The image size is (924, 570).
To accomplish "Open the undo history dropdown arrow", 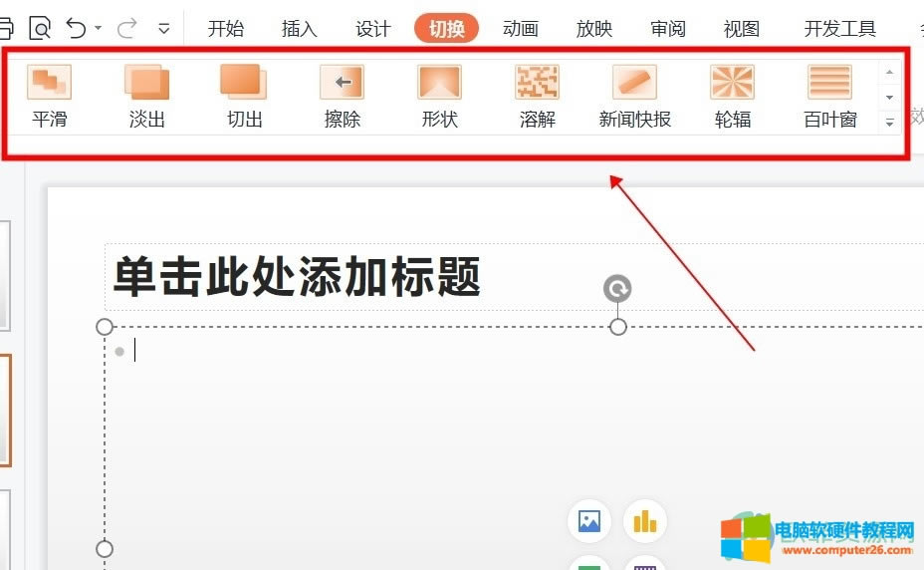I will pos(99,29).
